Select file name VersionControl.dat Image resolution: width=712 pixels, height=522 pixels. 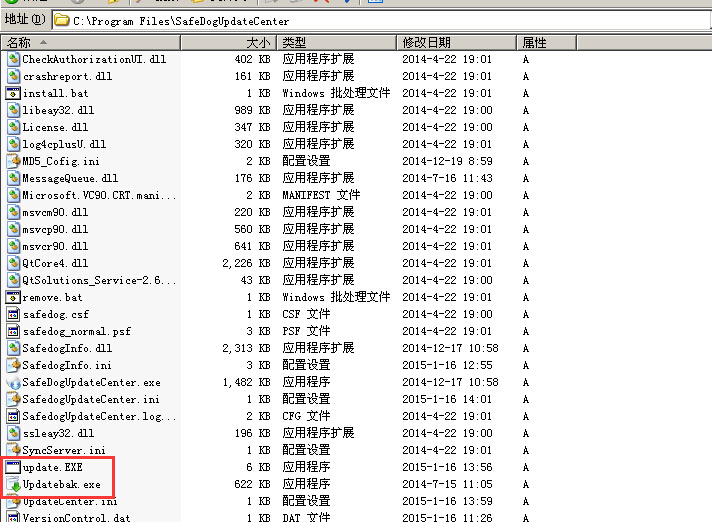coord(76,517)
